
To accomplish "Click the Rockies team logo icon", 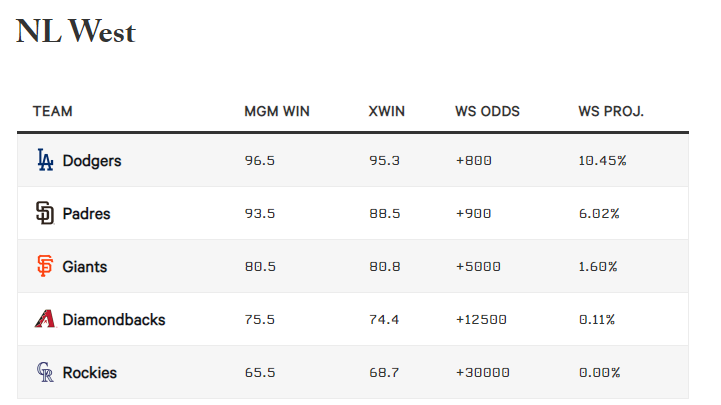I will coord(44,373).
